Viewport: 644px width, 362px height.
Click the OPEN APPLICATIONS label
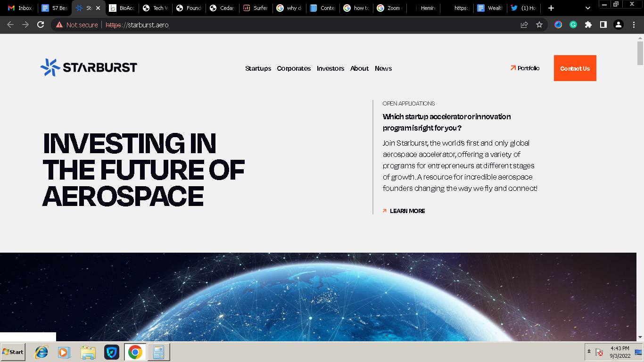tap(409, 104)
